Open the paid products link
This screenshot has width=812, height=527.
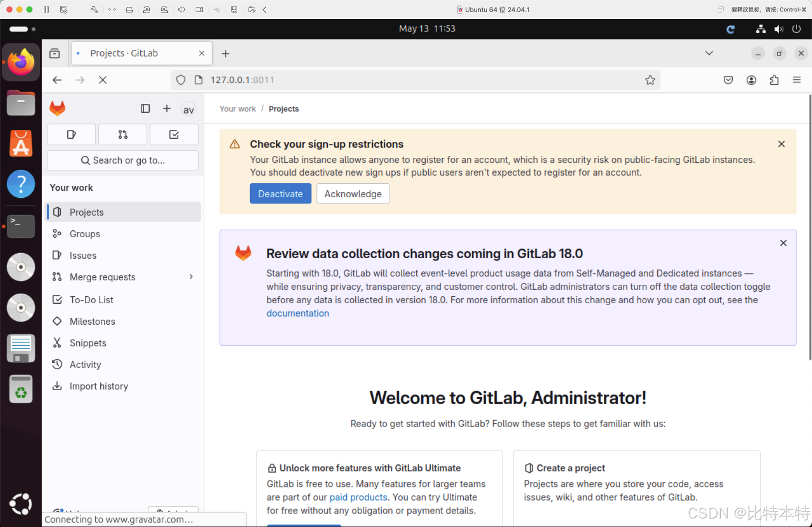tap(358, 497)
